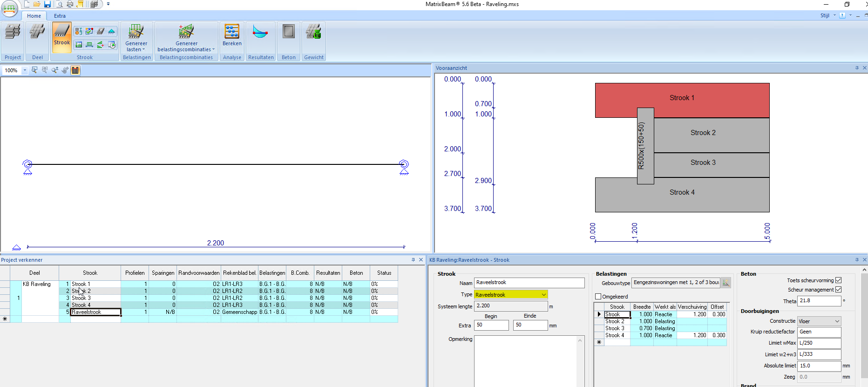Click the Deel column header in Project verkenner
Viewport: 868px width, 387px height.
pyautogui.click(x=34, y=273)
